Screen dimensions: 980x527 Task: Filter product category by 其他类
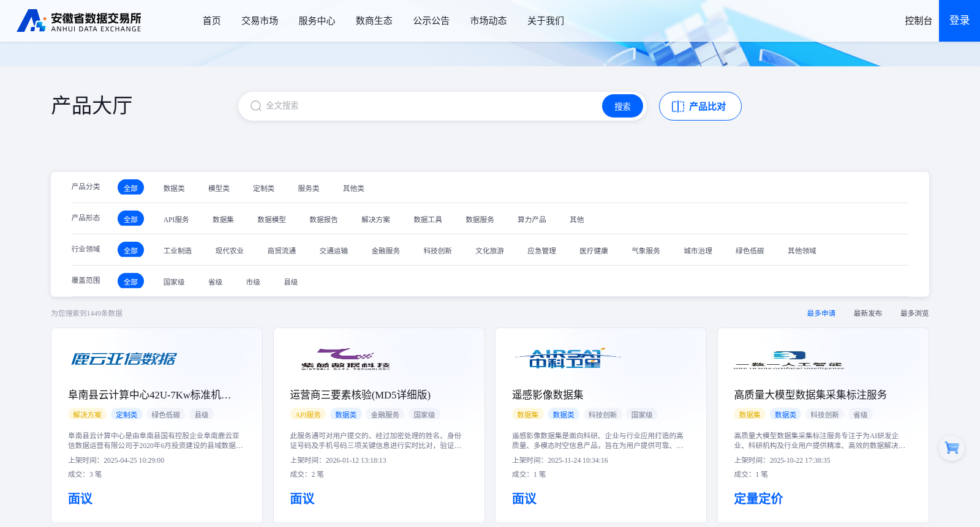(x=353, y=189)
